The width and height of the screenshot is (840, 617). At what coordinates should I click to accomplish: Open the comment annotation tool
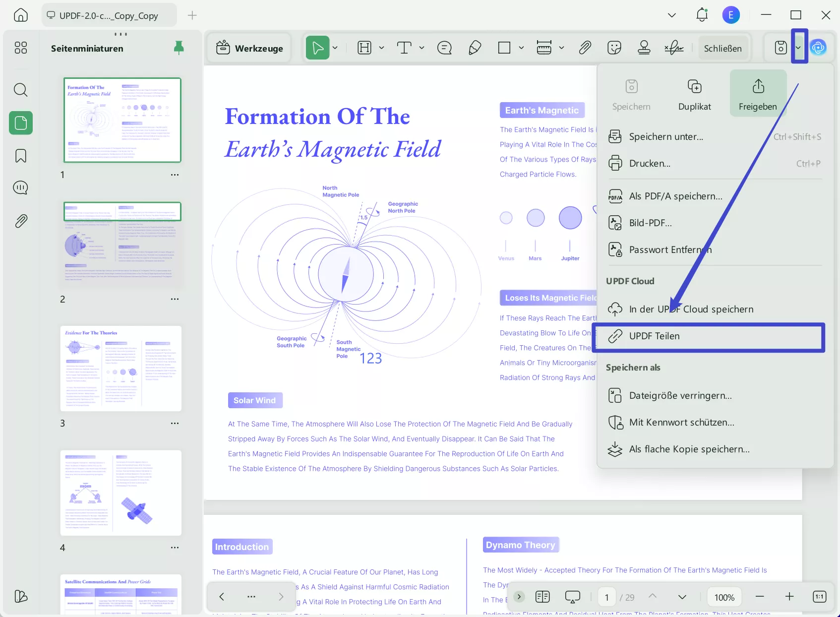coord(444,48)
